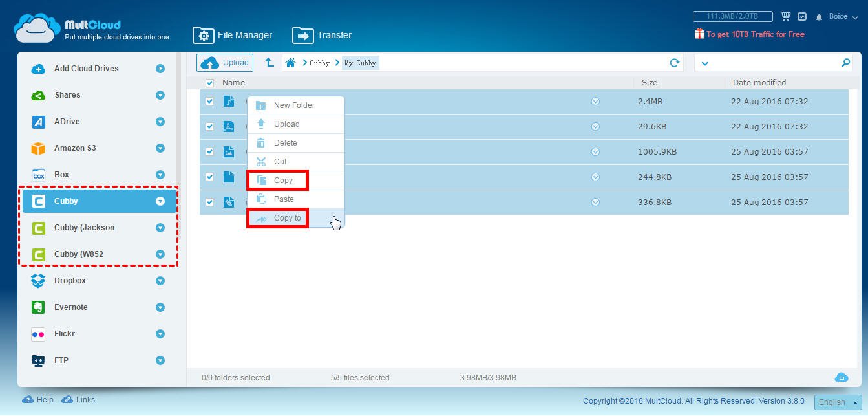Click the MultCloud logo

(x=91, y=28)
